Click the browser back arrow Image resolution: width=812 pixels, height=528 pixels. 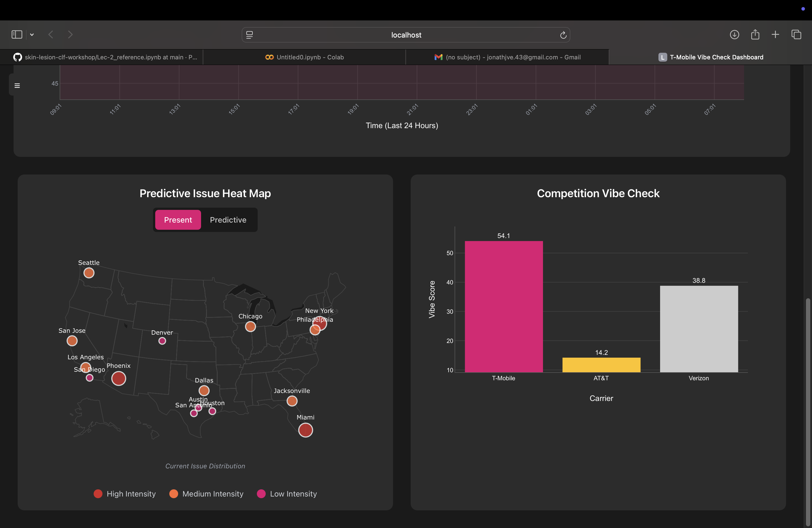coord(51,35)
